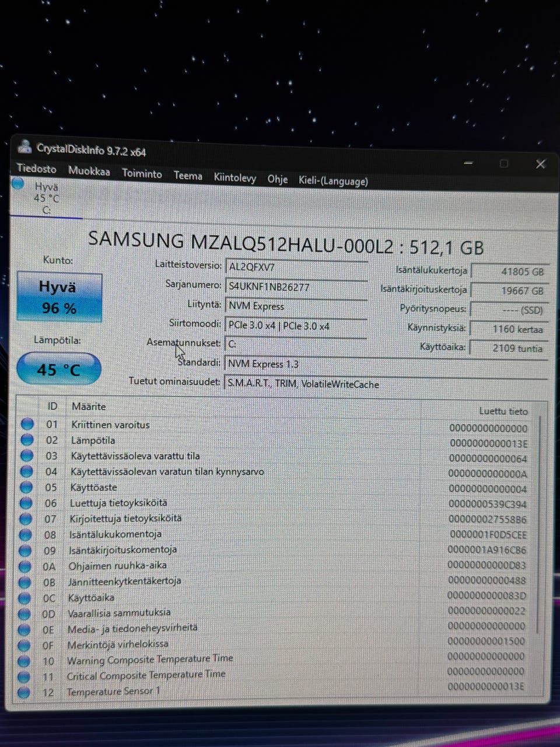Open the Ohje menu
This screenshot has height=747, width=560.
tap(278, 179)
